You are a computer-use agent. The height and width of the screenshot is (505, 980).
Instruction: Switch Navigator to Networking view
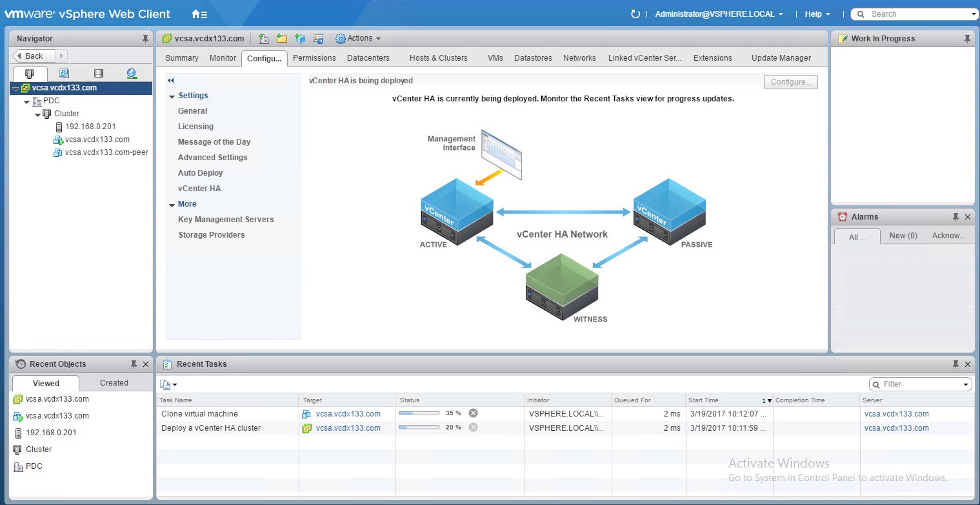click(132, 74)
